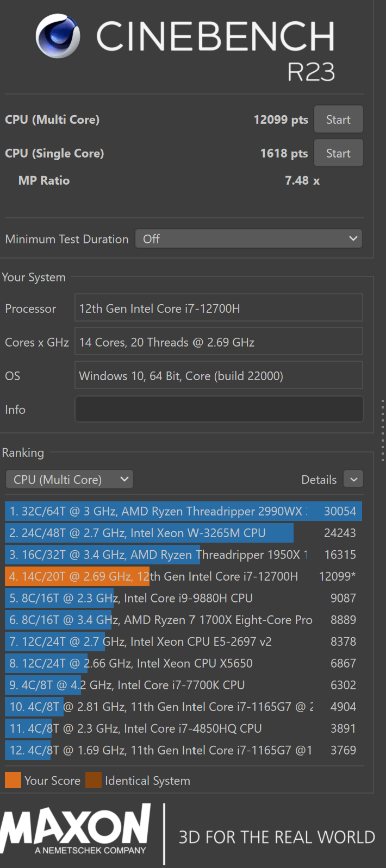Click the Cinebench sphere logo icon
386x868 pixels.
tap(58, 36)
